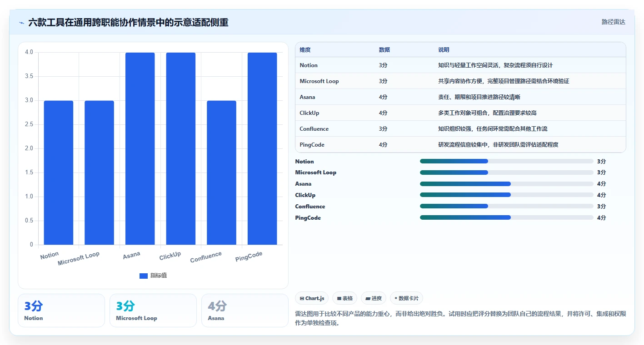
Task: Click the PingCode cell in the table
Action: (312, 145)
